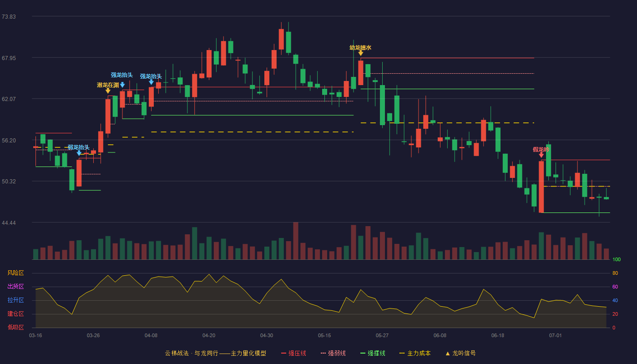
Task: Click the 拉升区 zone label
Action: point(15,300)
